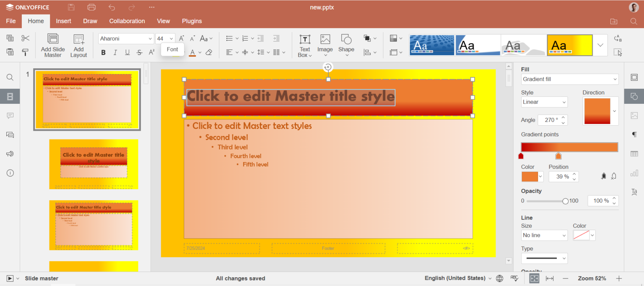Open the Chat panel

[10, 134]
